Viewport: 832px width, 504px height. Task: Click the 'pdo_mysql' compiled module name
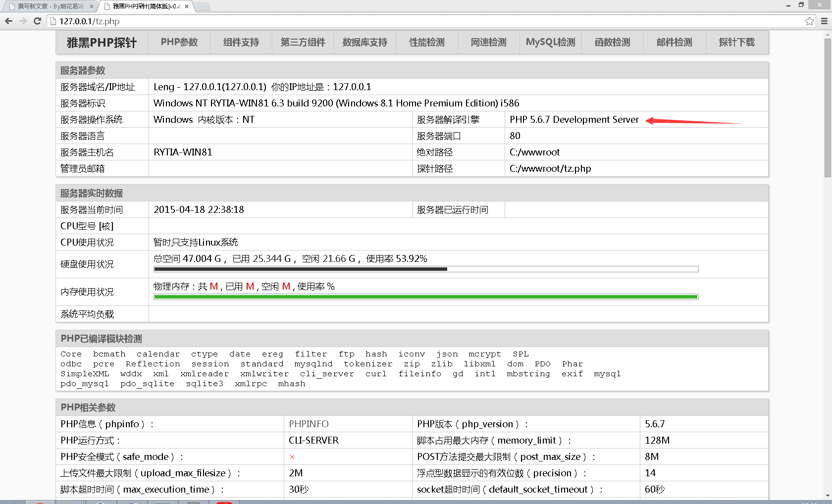tap(85, 384)
